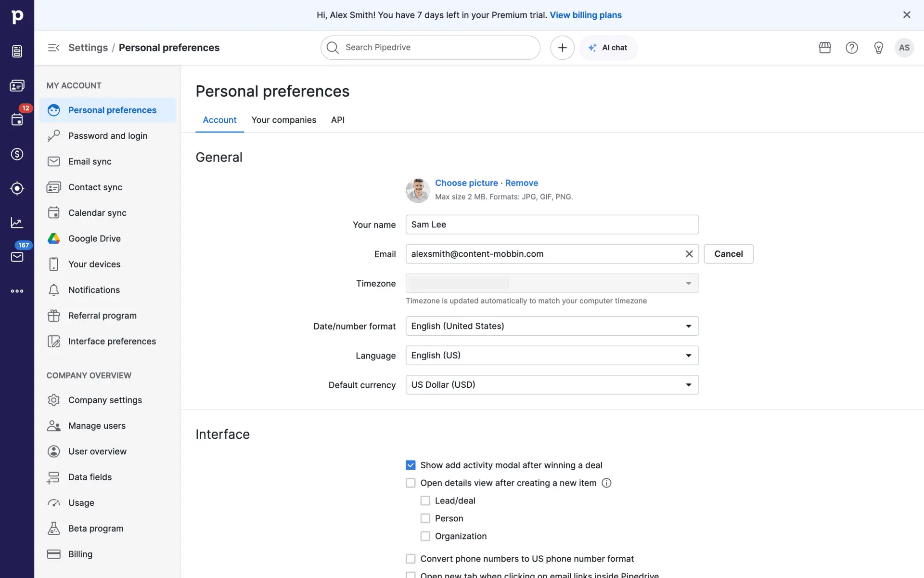This screenshot has height=578, width=924.
Task: Open the Mail icon with 167 badge
Action: pos(17,257)
